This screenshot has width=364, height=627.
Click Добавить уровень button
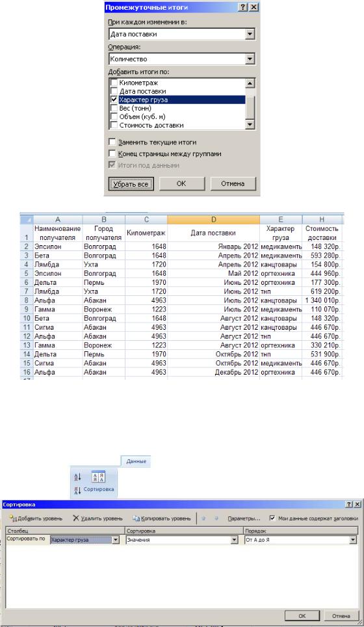click(36, 518)
